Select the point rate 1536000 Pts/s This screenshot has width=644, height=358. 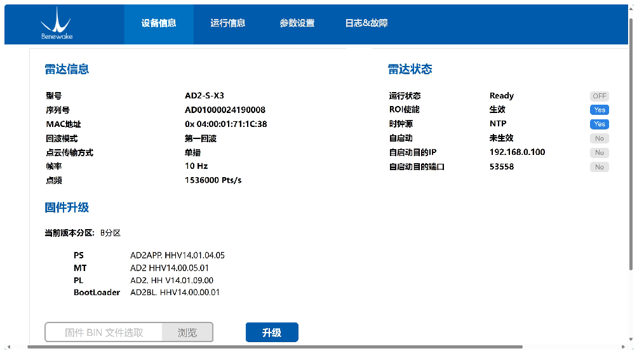tap(213, 180)
